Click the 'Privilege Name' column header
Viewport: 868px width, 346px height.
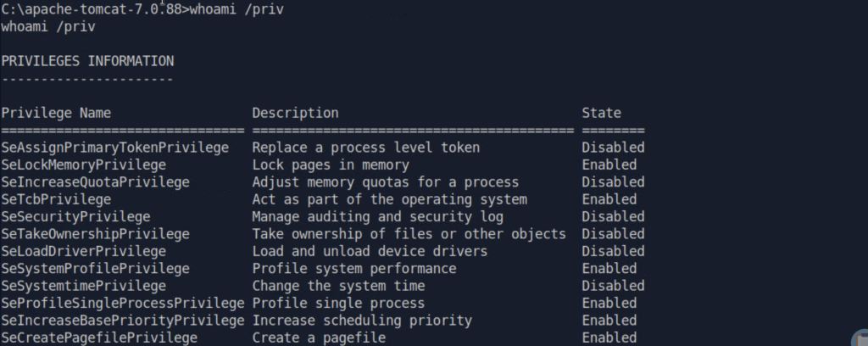tap(56, 114)
